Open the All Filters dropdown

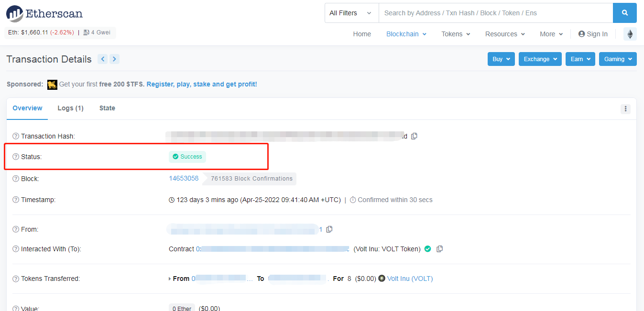point(350,13)
